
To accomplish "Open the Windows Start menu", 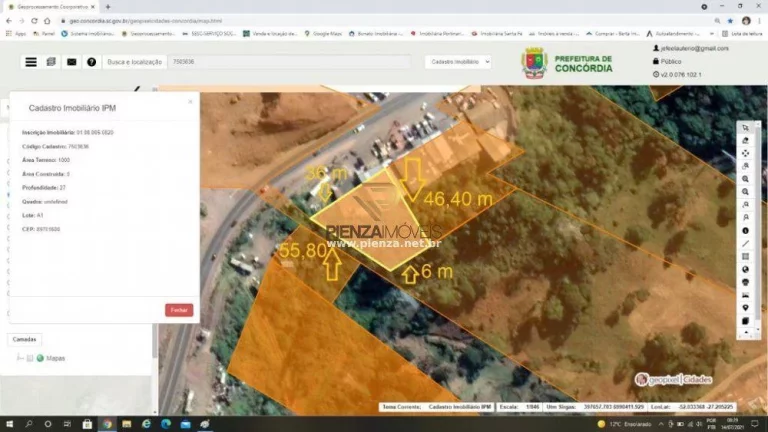I will pos(9,424).
